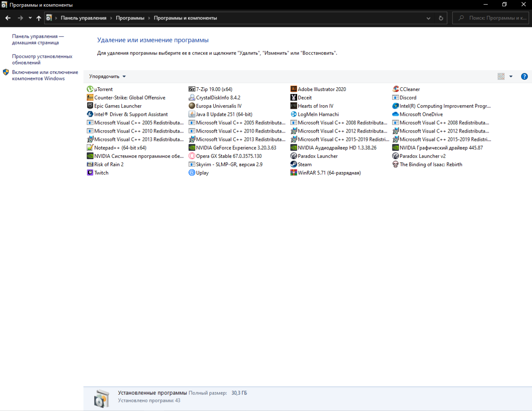Go to Панель управления breadcrumb
532x411 pixels.
84,18
